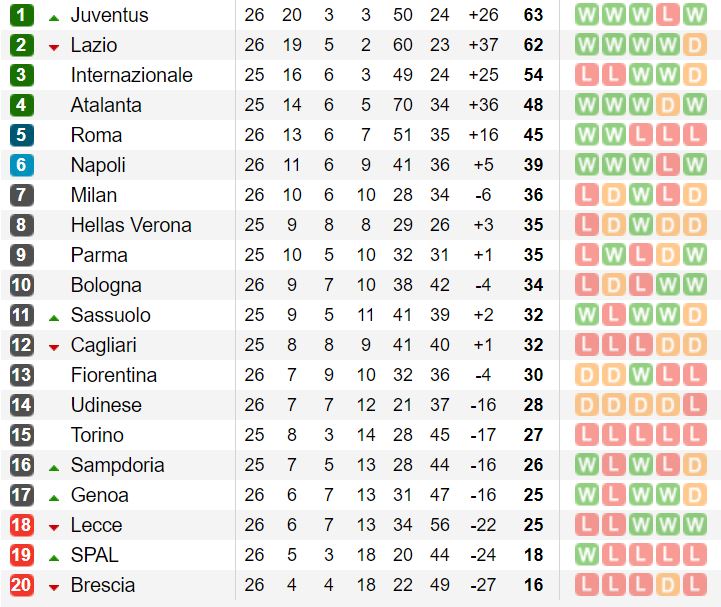Click the red down arrow next to Cagliari
The width and height of the screenshot is (721, 607).
pos(54,348)
